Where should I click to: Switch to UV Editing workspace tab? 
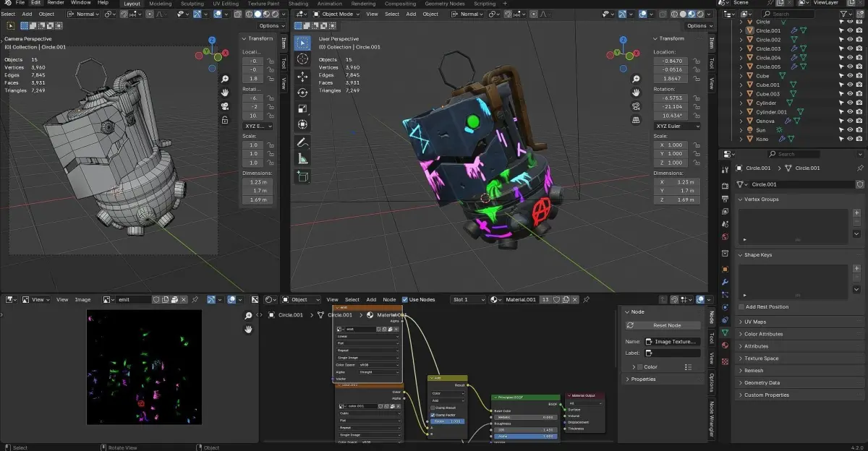tap(225, 4)
